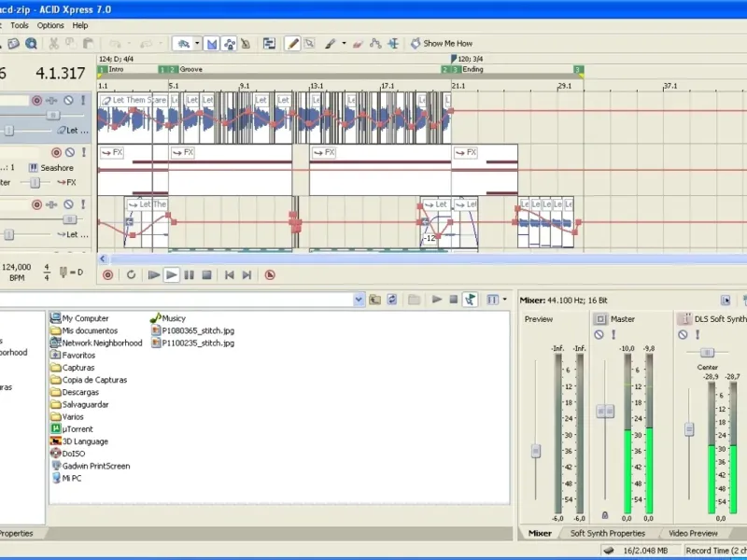This screenshot has height=560, width=747.
Task: Solo the first audio track
Action: [x=82, y=101]
